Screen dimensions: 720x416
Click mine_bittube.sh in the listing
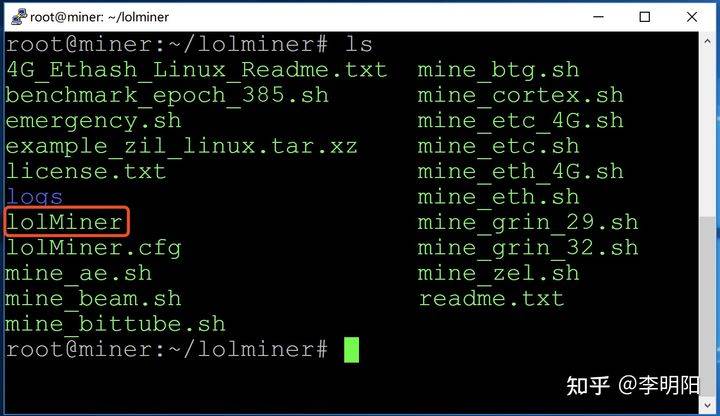tap(115, 324)
